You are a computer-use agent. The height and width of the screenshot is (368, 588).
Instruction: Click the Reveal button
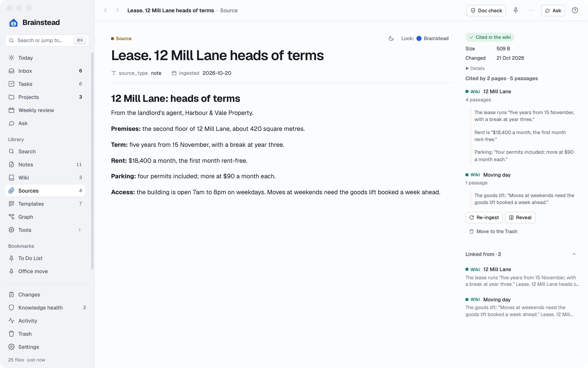(x=520, y=217)
